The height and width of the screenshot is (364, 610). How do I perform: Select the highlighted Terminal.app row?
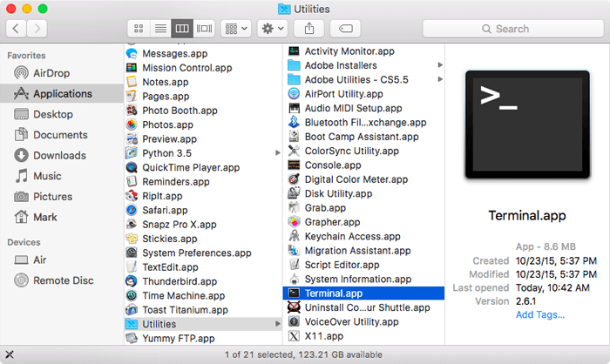coord(363,293)
